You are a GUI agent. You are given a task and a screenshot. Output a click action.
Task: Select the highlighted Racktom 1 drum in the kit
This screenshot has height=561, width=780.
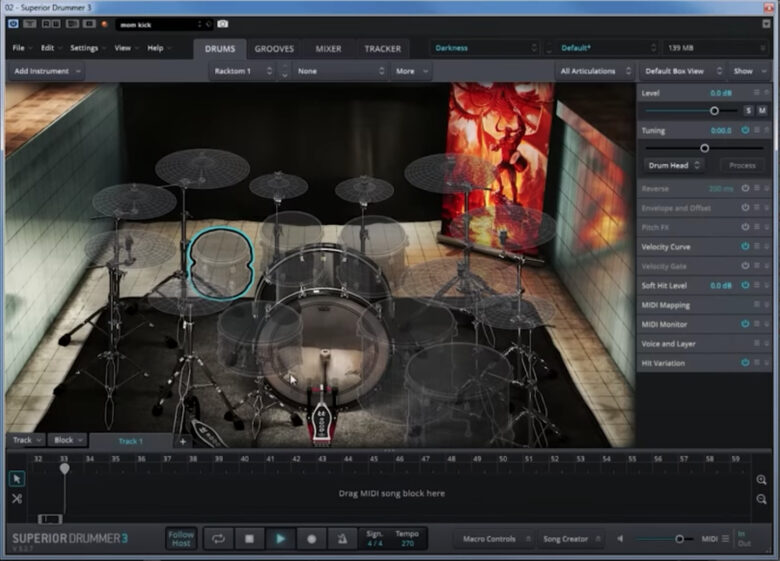(x=221, y=264)
